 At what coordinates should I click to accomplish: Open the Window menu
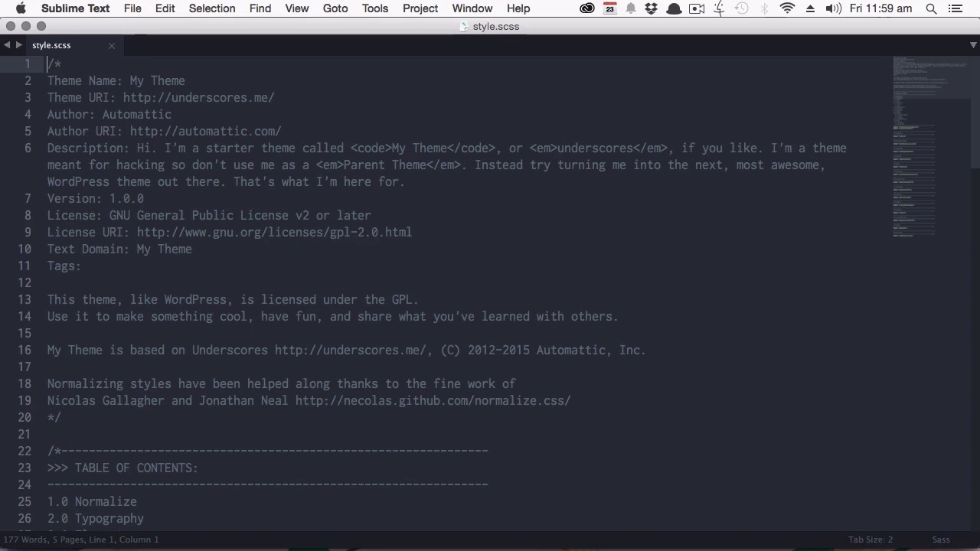472,8
